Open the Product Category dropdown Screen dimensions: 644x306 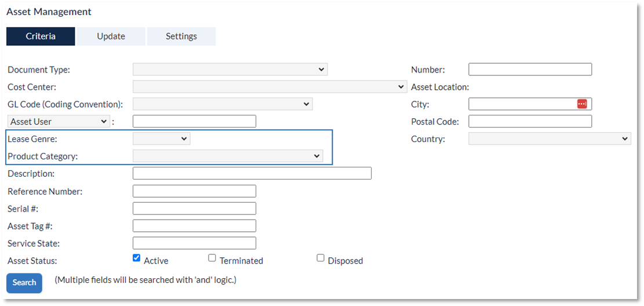coord(228,156)
